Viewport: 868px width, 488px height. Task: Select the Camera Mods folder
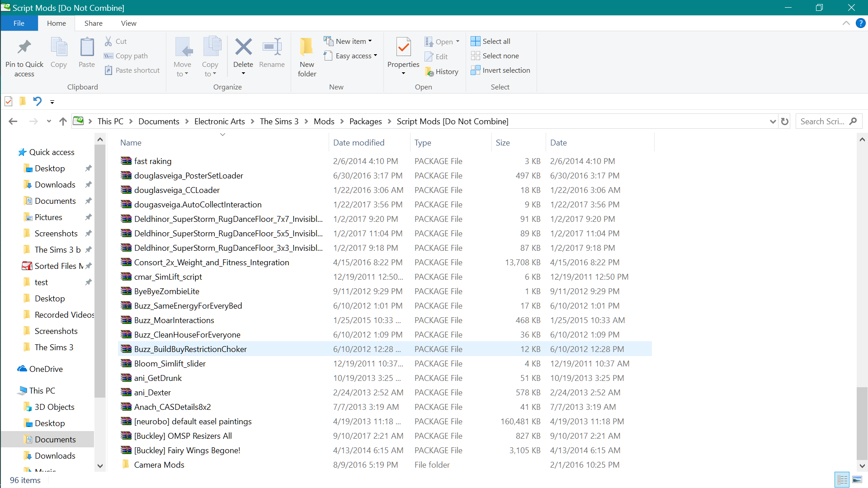[159, 465]
